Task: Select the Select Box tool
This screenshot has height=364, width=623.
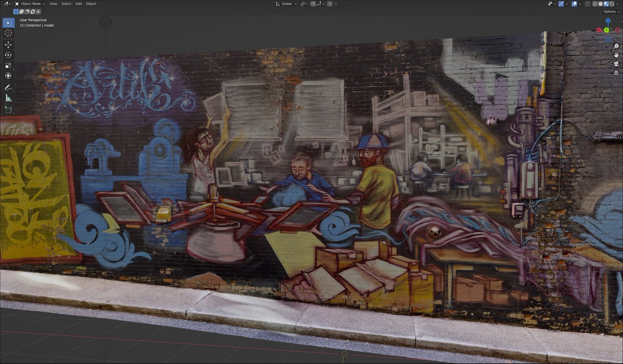Action: (x=8, y=23)
